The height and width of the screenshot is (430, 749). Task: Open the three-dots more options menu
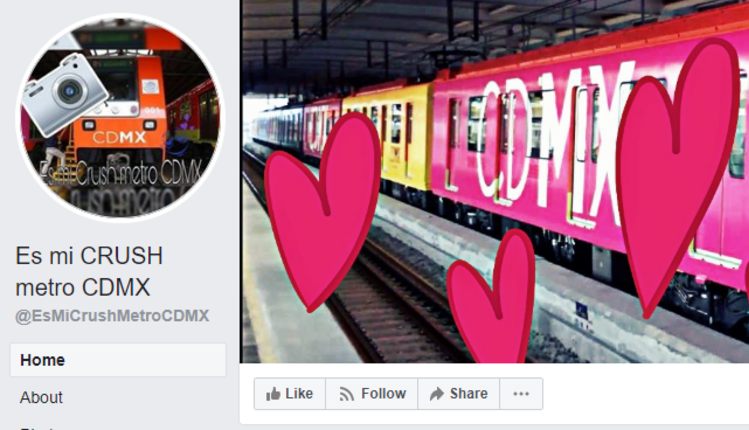pyautogui.click(x=521, y=394)
